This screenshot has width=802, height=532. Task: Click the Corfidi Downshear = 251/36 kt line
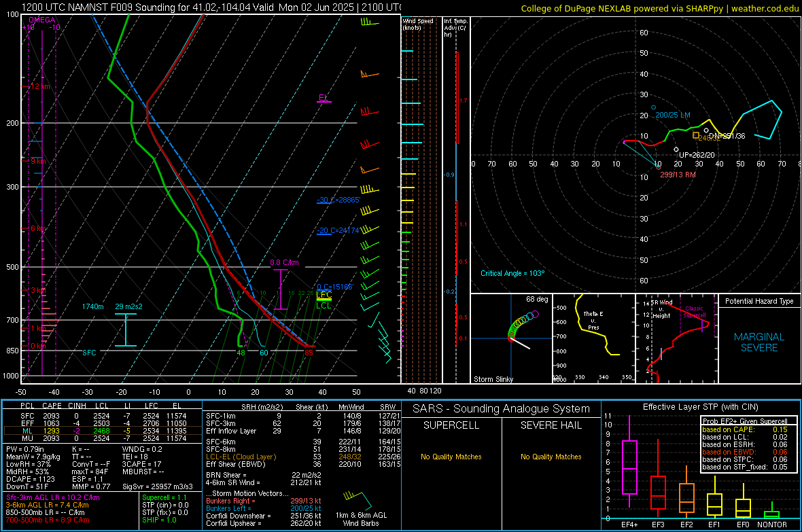264,516
